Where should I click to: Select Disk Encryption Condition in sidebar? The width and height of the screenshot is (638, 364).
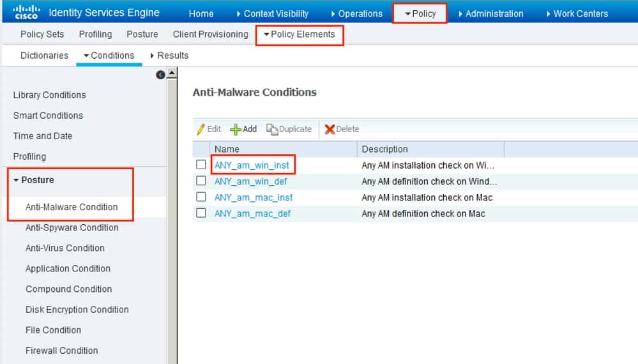coord(77,310)
